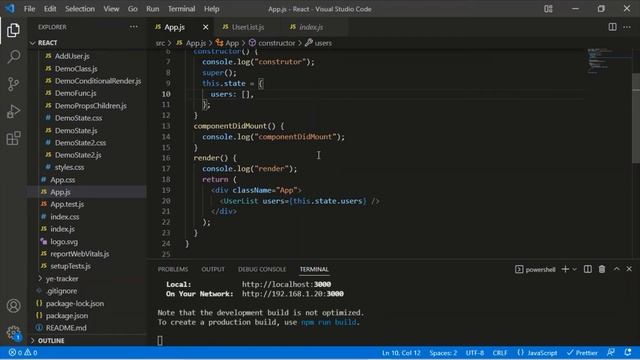Image resolution: width=640 pixels, height=360 pixels.
Task: Close the terminal panel
Action: tap(629, 269)
